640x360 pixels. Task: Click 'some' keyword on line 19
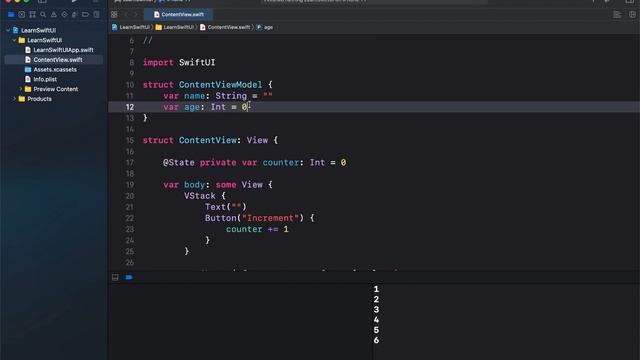point(226,184)
